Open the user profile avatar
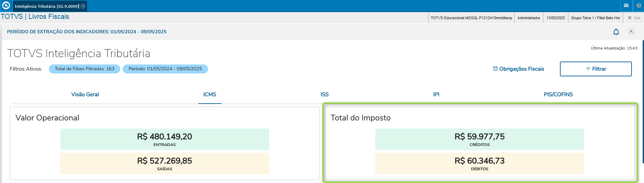Screen dimensions: 644x183 pyautogui.click(x=631, y=32)
